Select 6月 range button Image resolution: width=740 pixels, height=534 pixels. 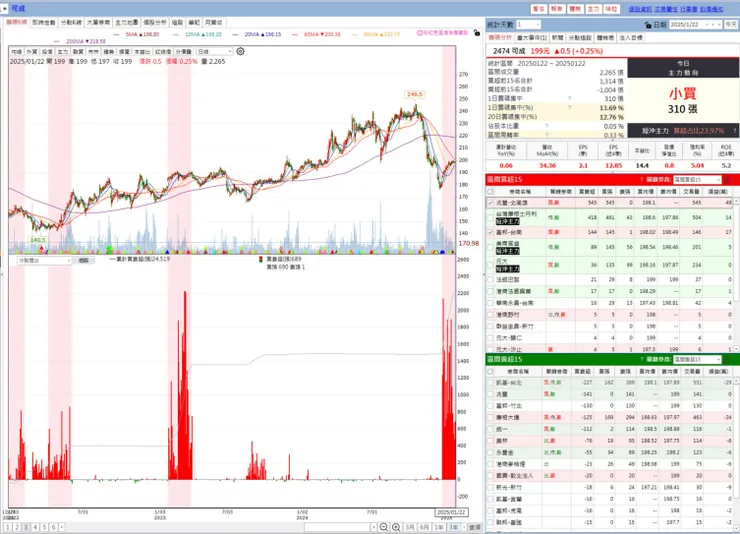click(424, 527)
